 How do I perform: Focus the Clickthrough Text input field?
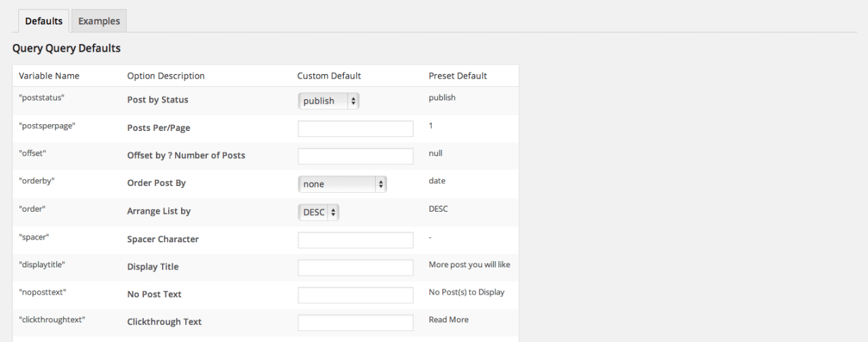tap(355, 322)
